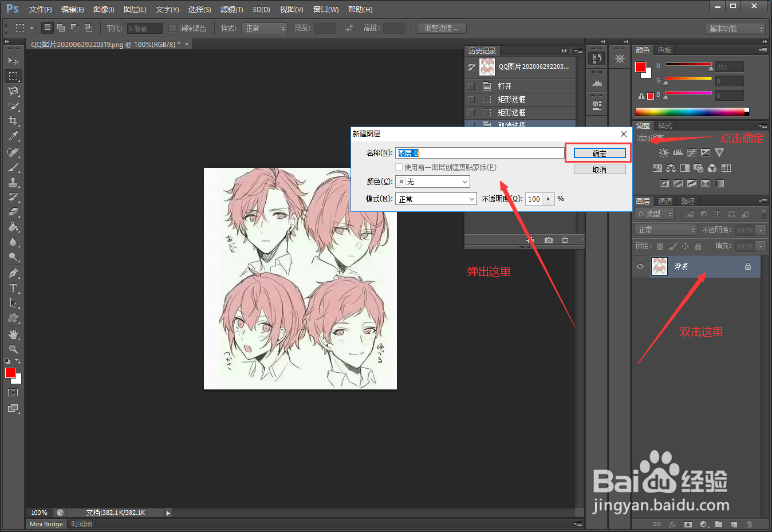Select the Blur tool

[13, 242]
